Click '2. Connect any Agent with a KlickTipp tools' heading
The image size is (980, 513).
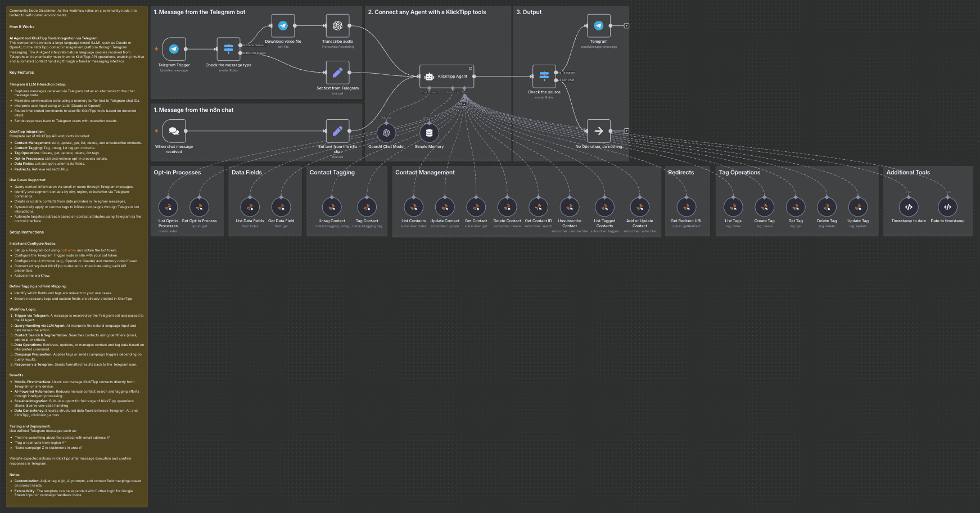click(427, 12)
